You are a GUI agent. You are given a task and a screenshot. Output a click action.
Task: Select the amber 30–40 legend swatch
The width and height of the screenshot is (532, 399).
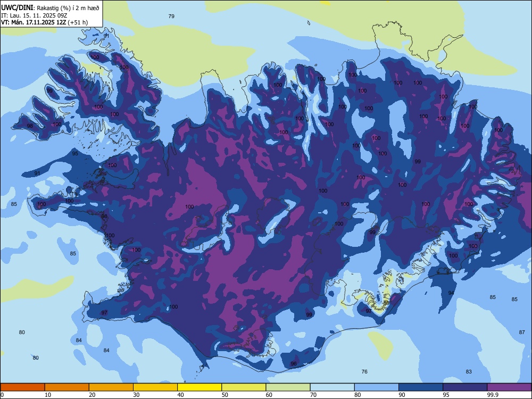(x=155, y=387)
